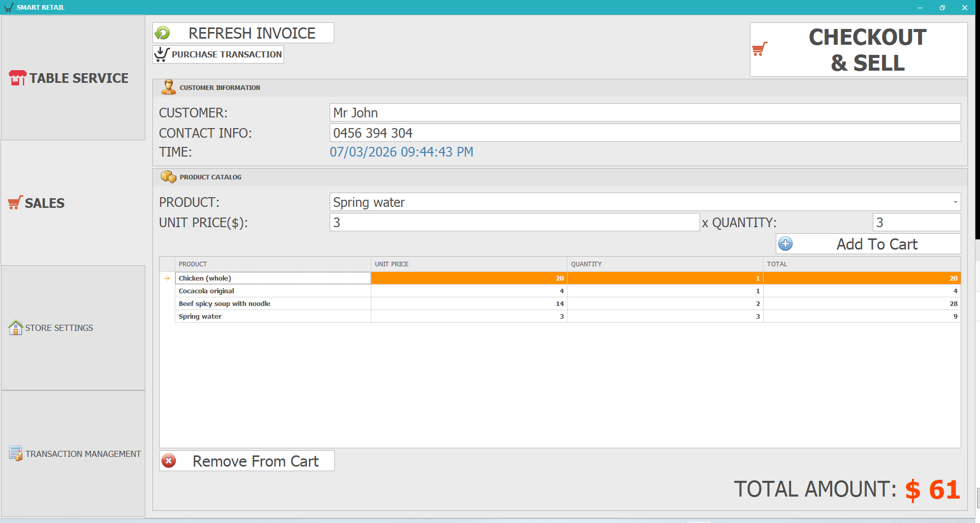Click the calculator icon beside Transaction Management
Image resolution: width=980 pixels, height=523 pixels.
click(x=16, y=453)
